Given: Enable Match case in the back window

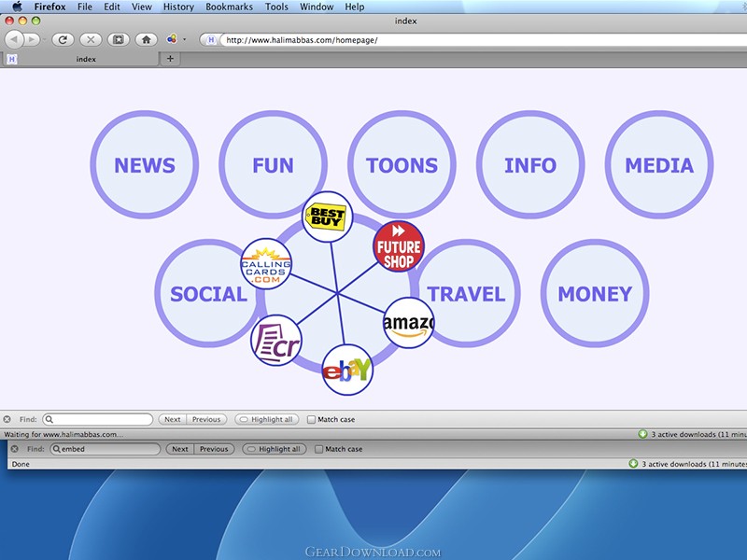Looking at the screenshot, I should click(318, 449).
